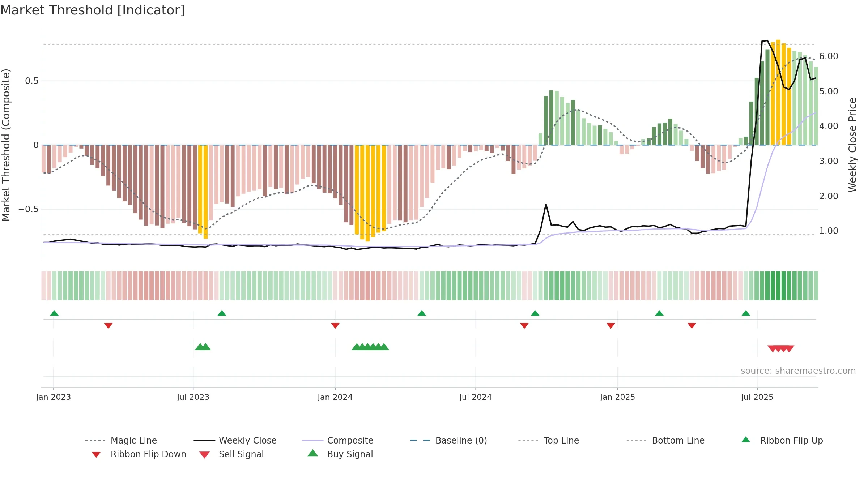Screen dimensions: 868x488
Task: Click the Ribbon Flip Down marker at Jan 2024
Action: point(335,326)
